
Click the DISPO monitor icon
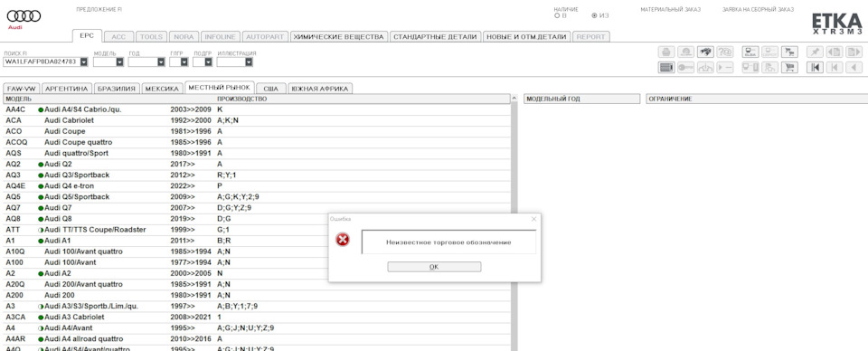tap(770, 52)
